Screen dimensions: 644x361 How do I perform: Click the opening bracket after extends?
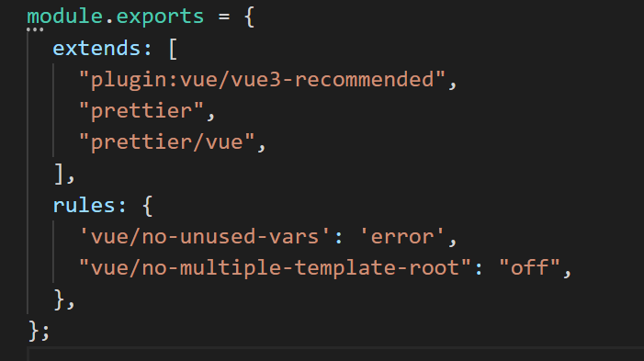pos(173,49)
